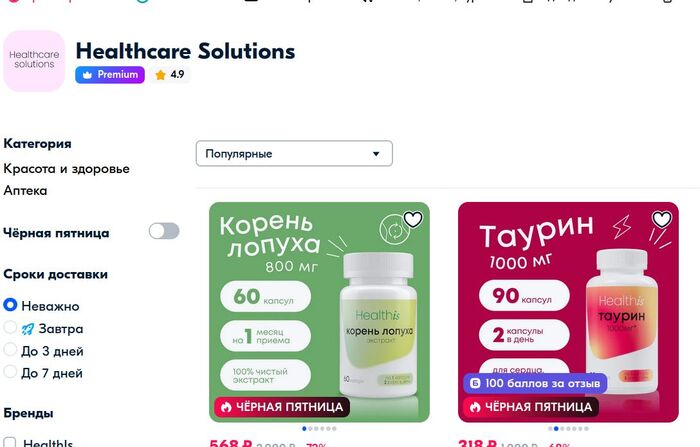Click Чёрная пятница flame badge on Таурин
The width and height of the screenshot is (700, 447).
[531, 407]
